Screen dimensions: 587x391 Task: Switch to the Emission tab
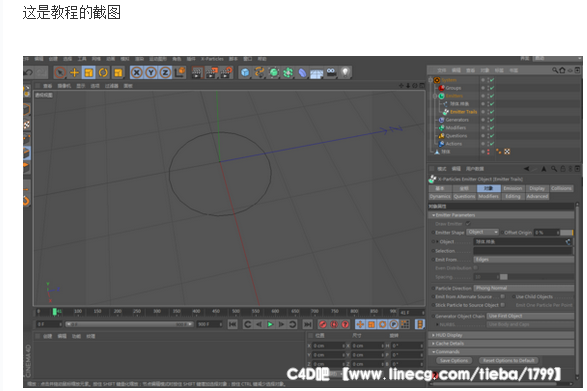513,188
